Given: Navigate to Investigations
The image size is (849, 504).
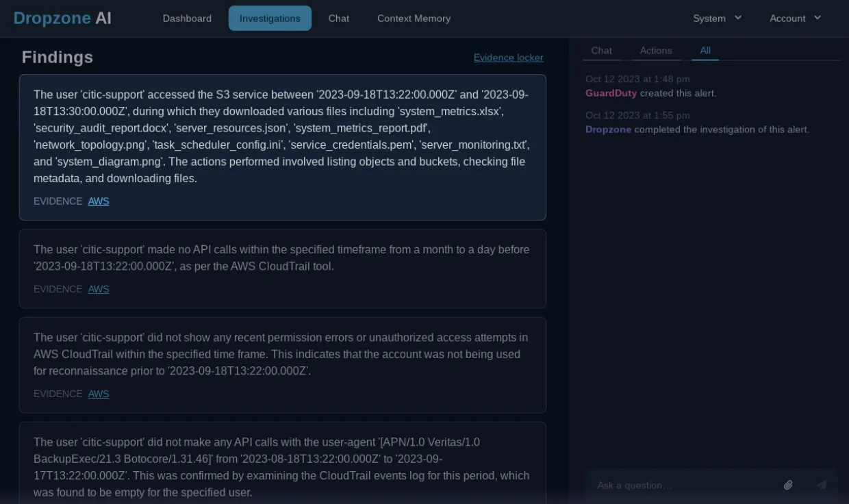Looking at the screenshot, I should point(270,18).
